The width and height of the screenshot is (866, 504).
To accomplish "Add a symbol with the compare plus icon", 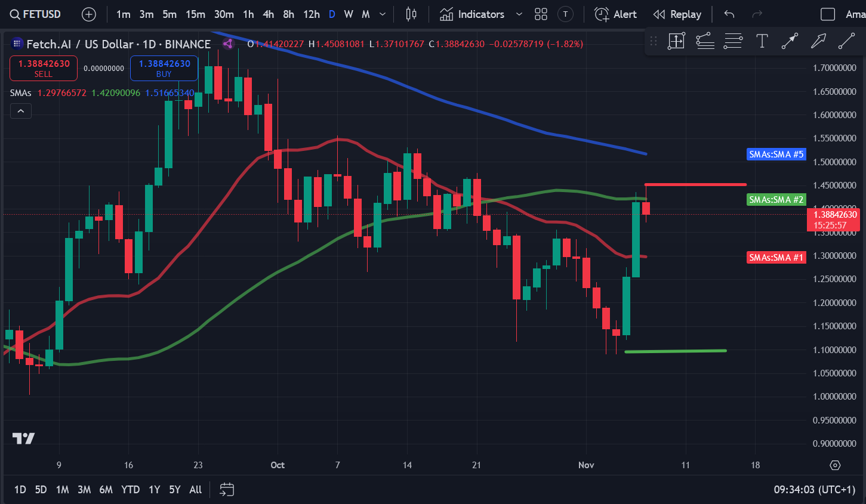I will pyautogui.click(x=89, y=14).
